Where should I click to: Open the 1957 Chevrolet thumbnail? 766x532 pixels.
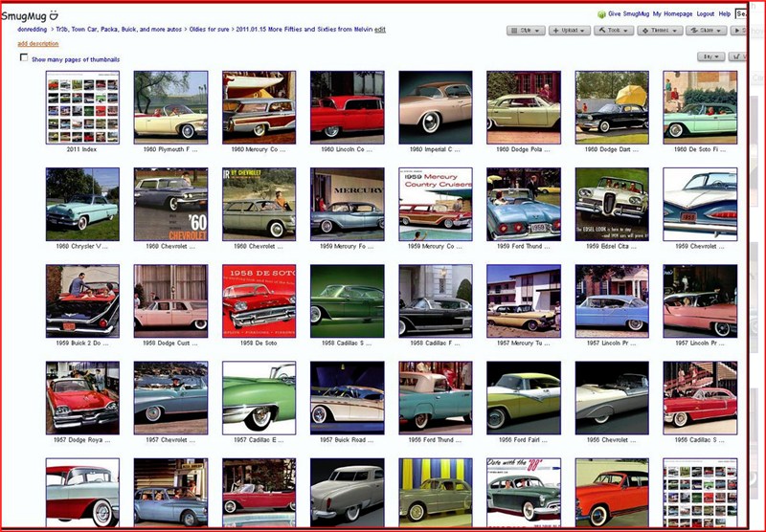171,398
